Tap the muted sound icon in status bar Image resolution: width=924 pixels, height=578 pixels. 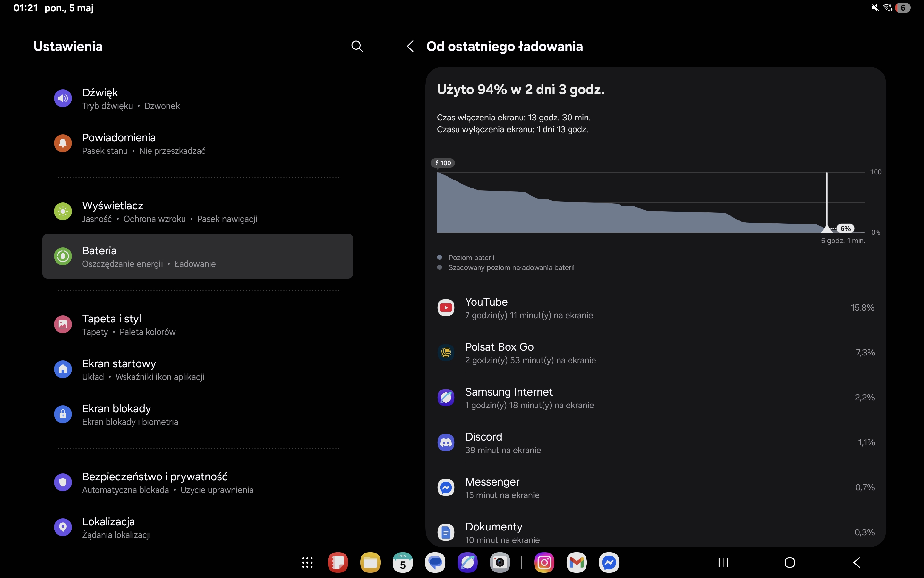875,8
